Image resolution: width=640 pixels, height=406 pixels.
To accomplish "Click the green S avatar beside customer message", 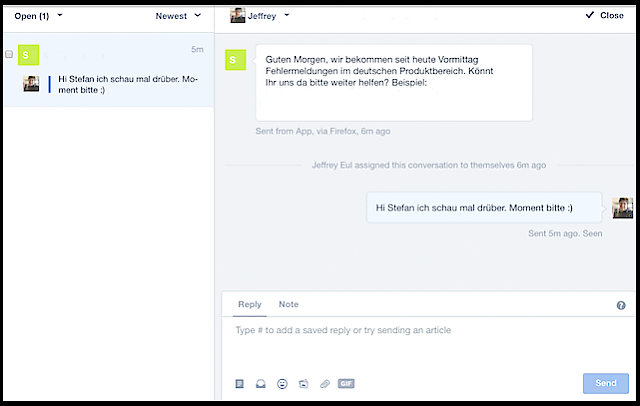I will pyautogui.click(x=235, y=59).
